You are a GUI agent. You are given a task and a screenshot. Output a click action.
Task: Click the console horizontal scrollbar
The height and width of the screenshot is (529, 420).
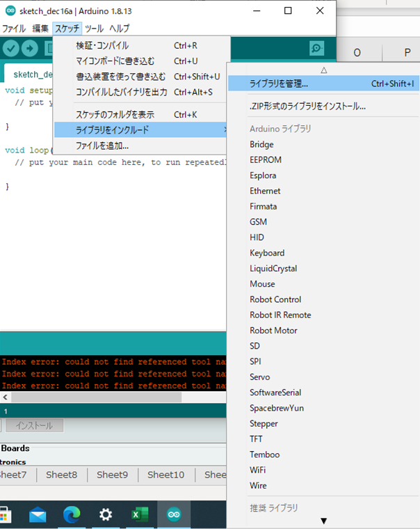tap(97, 397)
